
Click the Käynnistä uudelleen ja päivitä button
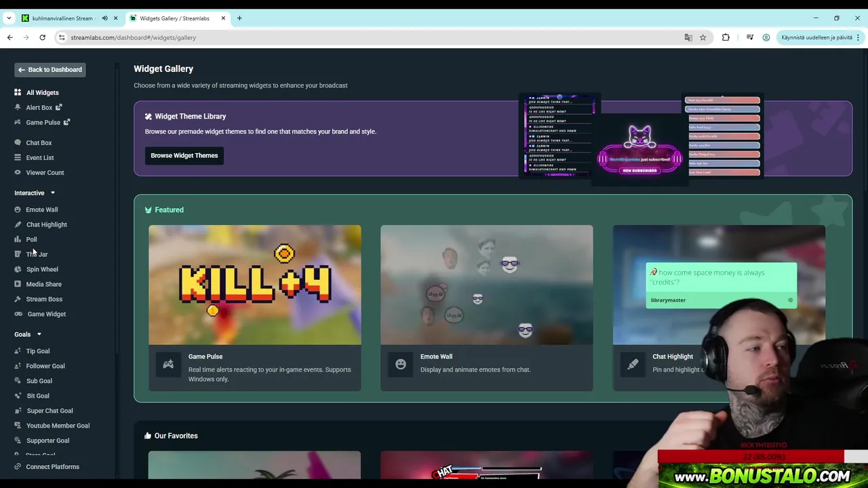pos(821,37)
